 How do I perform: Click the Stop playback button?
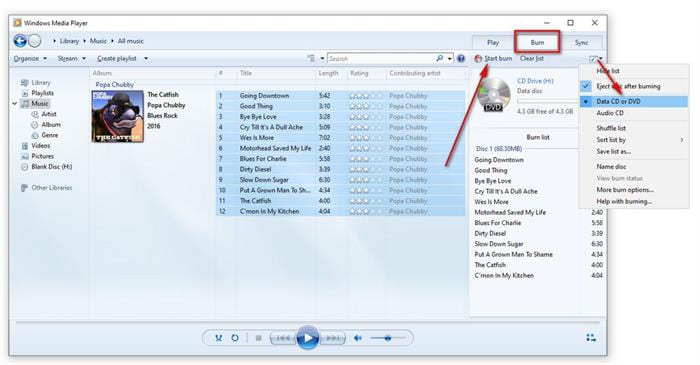(258, 338)
